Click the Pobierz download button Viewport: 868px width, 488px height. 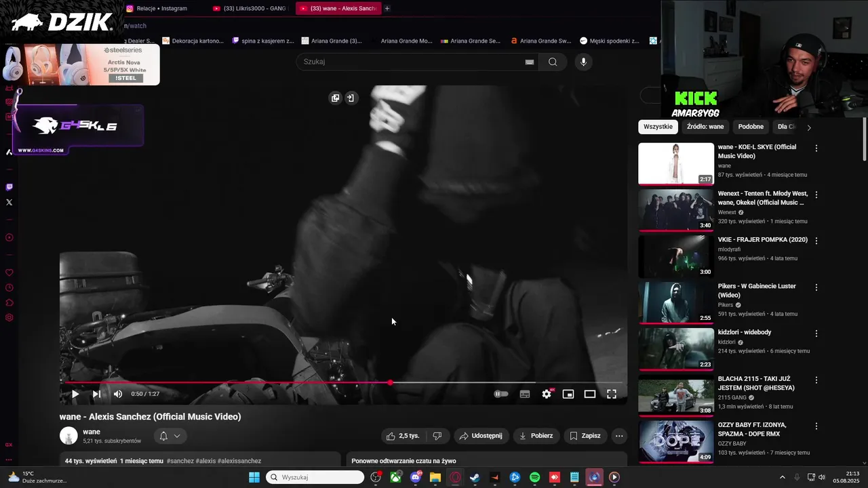click(536, 436)
